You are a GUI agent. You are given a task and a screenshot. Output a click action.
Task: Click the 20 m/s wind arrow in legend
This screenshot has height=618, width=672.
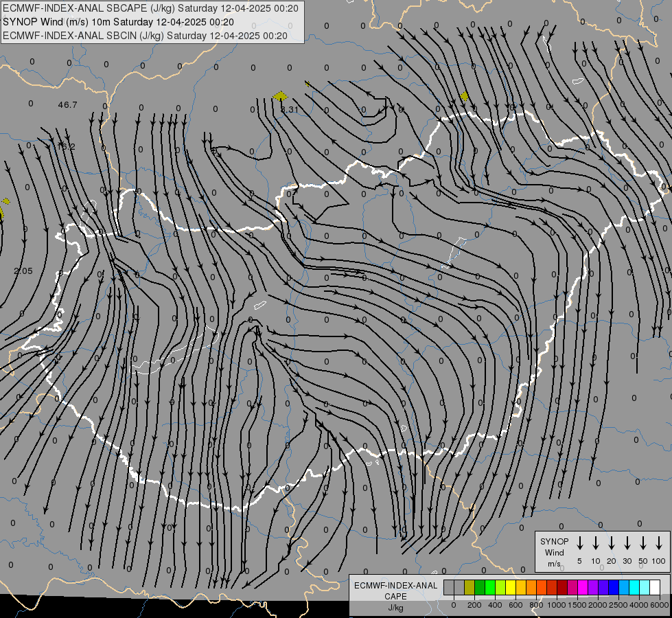612,543
